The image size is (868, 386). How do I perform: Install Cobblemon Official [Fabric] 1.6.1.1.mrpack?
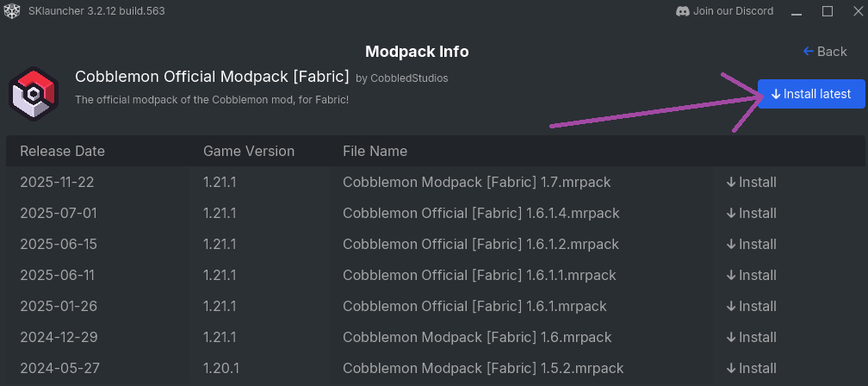pyautogui.click(x=751, y=275)
